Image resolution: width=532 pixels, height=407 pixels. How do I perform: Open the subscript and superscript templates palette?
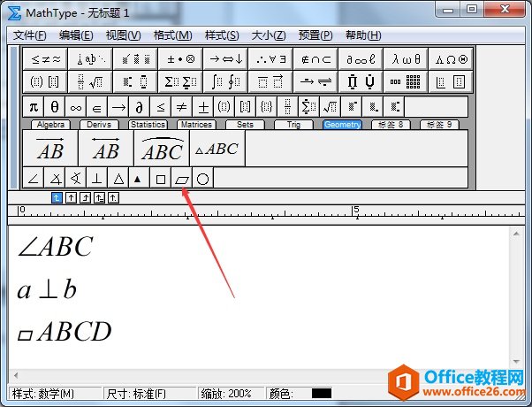(135, 81)
